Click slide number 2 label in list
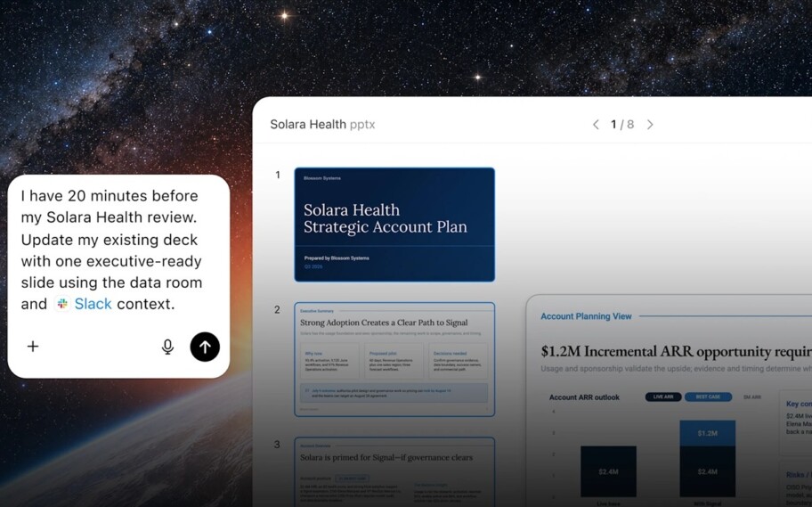Screen dimensions: 812x507 (277, 309)
